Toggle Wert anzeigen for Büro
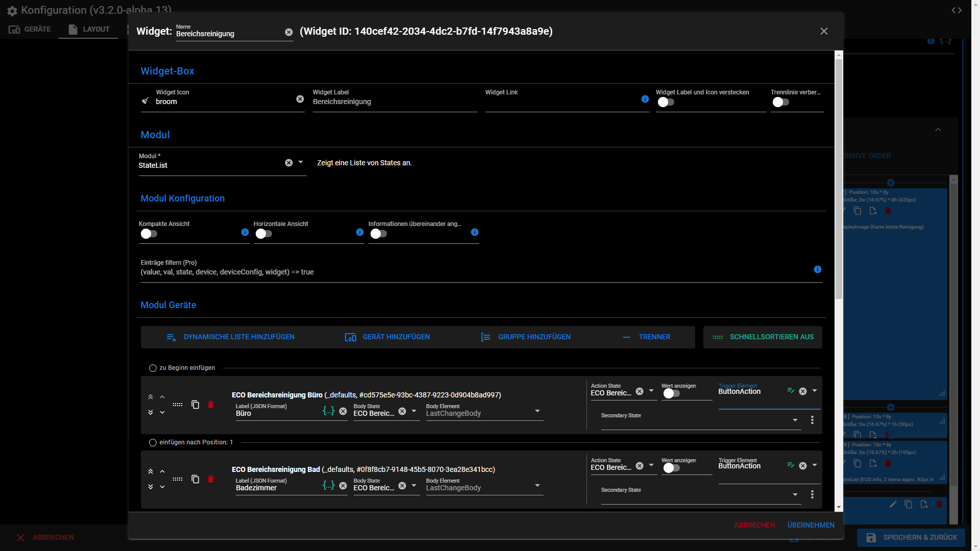Image resolution: width=980 pixels, height=551 pixels. tap(671, 393)
